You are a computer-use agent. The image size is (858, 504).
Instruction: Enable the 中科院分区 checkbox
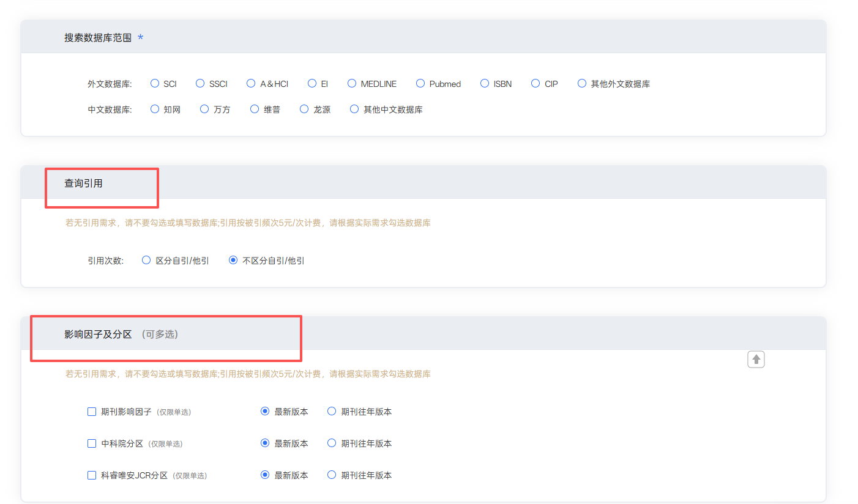(x=92, y=443)
